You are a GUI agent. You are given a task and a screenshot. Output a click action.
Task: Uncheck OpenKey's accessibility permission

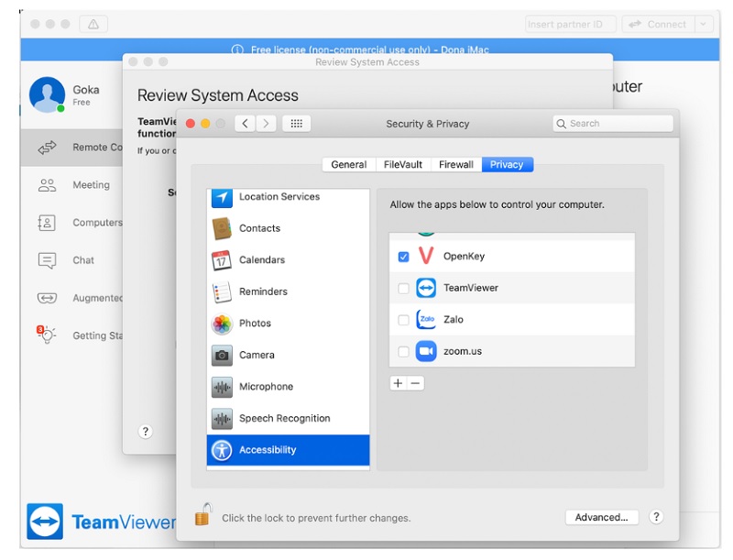click(x=403, y=257)
